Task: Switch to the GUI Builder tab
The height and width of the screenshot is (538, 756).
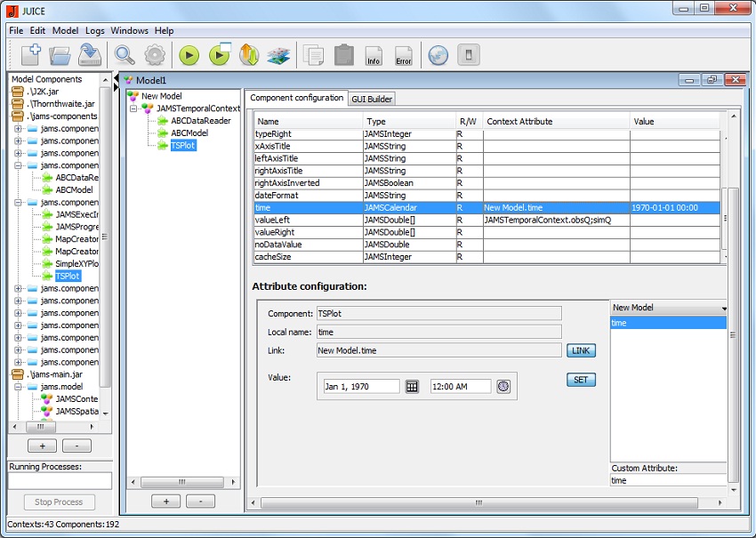Action: pyautogui.click(x=372, y=99)
